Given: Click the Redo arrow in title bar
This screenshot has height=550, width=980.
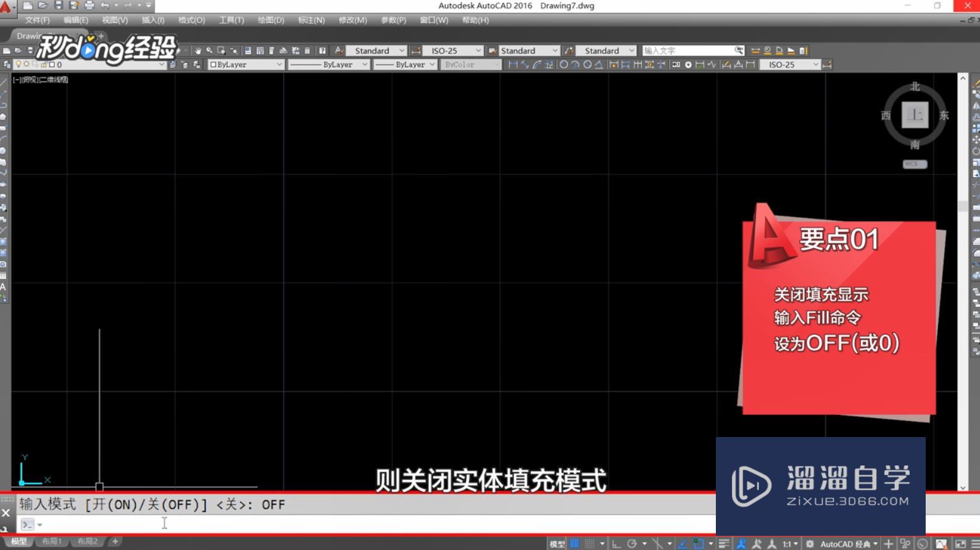Looking at the screenshot, I should pyautogui.click(x=128, y=6).
